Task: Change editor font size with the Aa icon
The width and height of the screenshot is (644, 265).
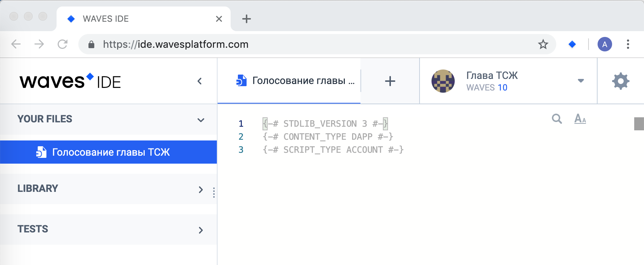Action: click(x=580, y=118)
